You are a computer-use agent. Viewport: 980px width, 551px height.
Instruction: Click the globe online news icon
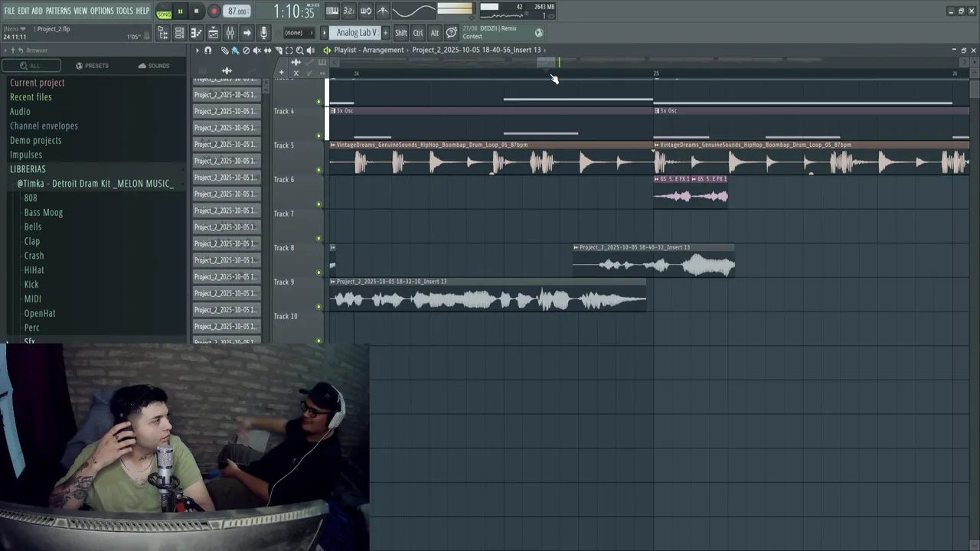538,32
